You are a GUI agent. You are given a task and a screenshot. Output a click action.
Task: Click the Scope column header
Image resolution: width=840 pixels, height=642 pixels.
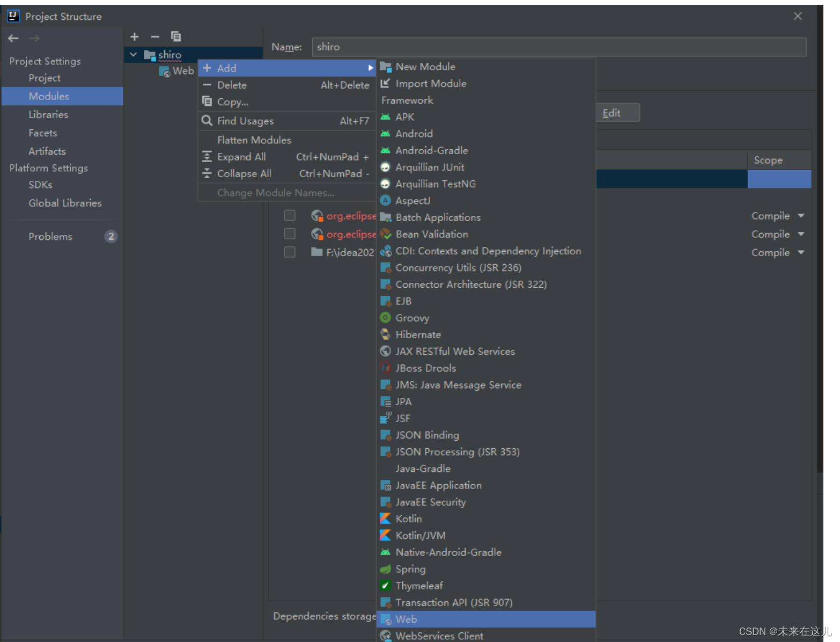[779, 160]
